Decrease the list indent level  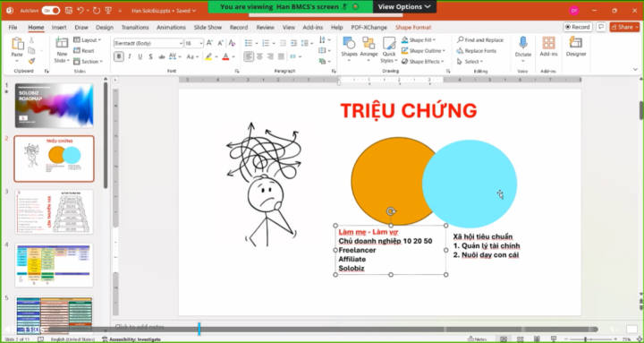[283, 43]
